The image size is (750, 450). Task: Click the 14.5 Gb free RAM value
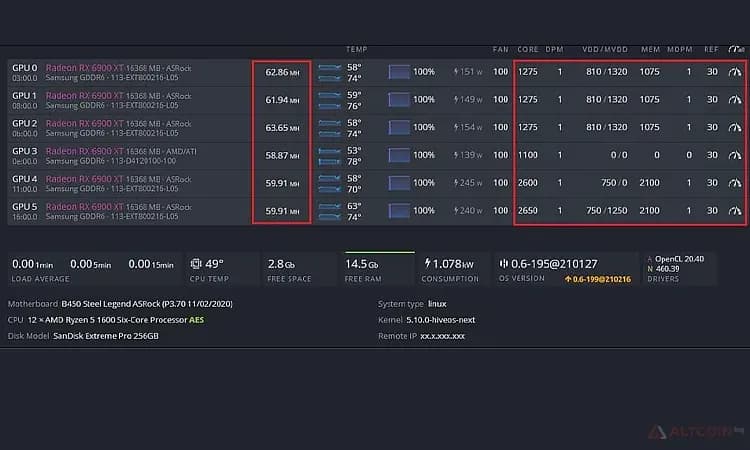(362, 264)
